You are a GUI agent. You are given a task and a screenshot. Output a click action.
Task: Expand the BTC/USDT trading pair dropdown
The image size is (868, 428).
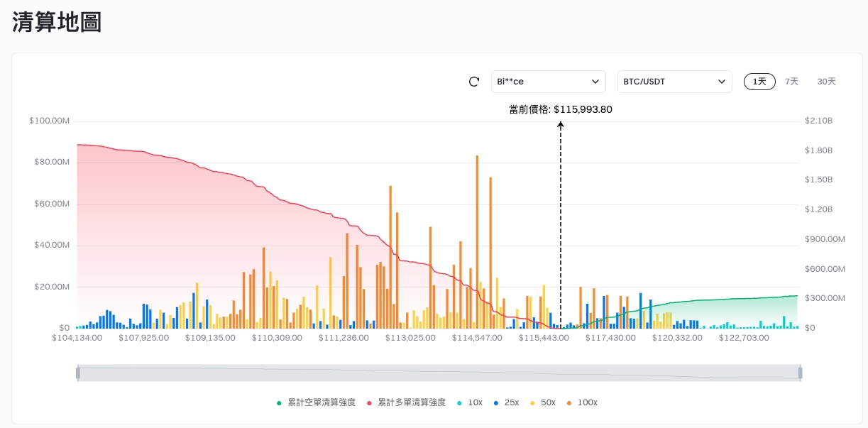[x=667, y=82]
